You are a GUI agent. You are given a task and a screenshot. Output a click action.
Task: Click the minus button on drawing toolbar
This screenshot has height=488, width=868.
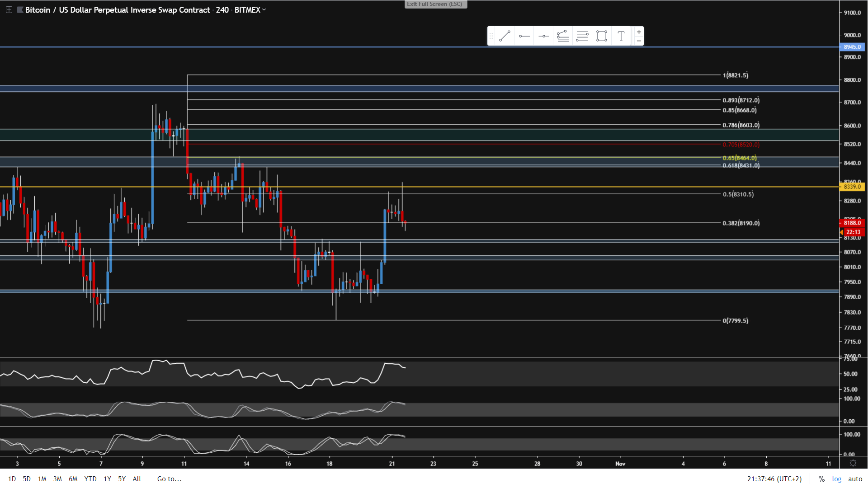pos(639,41)
